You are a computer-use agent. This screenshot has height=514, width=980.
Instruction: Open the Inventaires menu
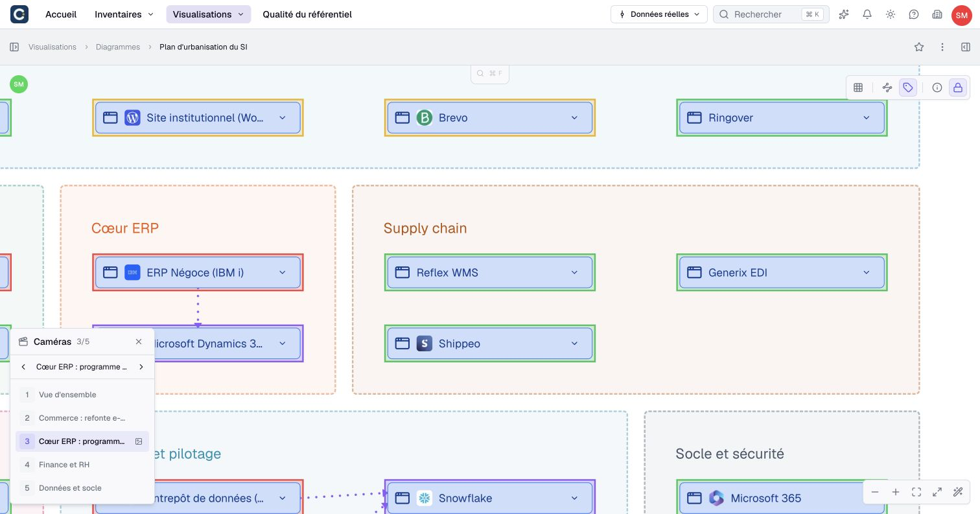[x=124, y=14]
